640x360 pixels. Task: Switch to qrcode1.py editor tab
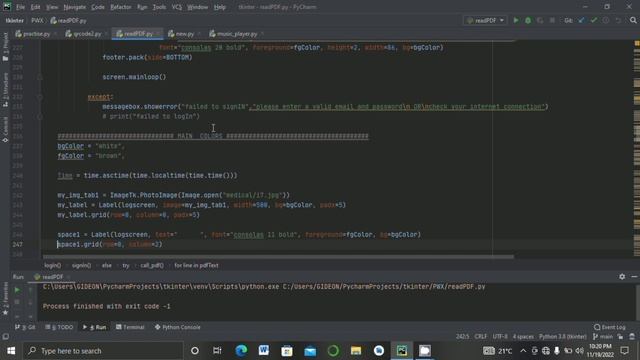point(86,34)
